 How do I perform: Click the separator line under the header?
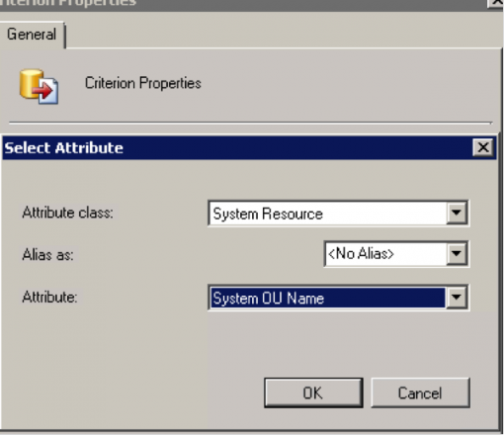pos(250,123)
